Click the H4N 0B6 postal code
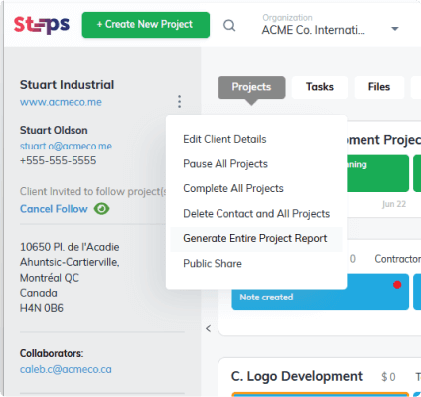The image size is (421, 397). (x=42, y=308)
